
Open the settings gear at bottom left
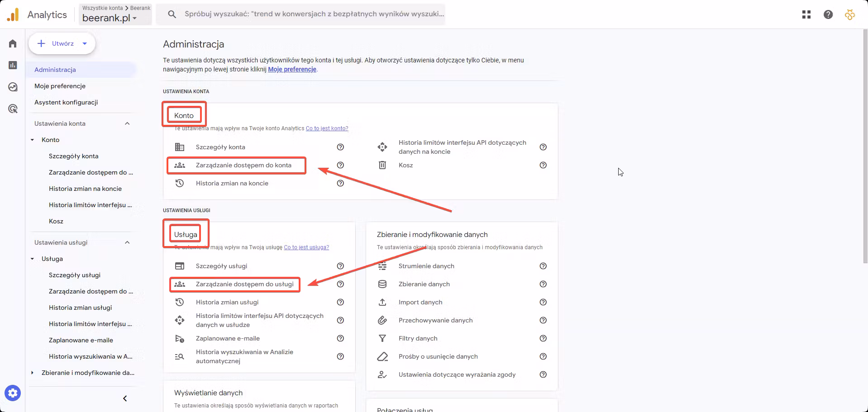pyautogui.click(x=13, y=393)
